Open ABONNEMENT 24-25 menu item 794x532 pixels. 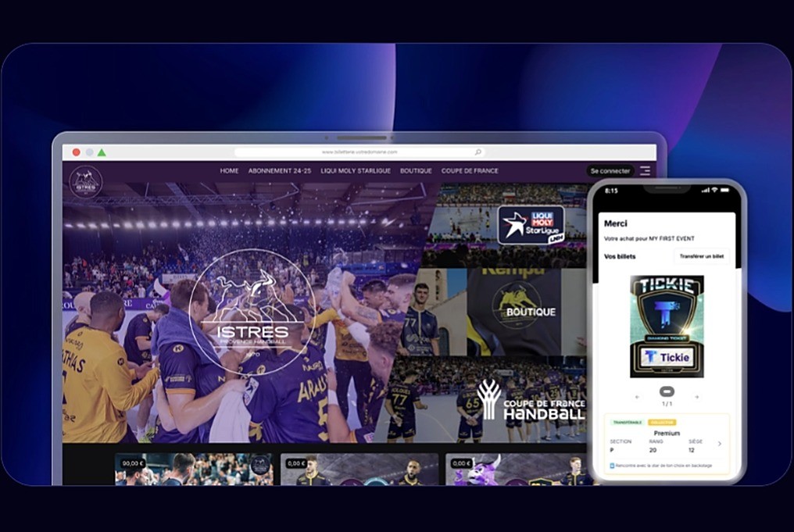(280, 171)
